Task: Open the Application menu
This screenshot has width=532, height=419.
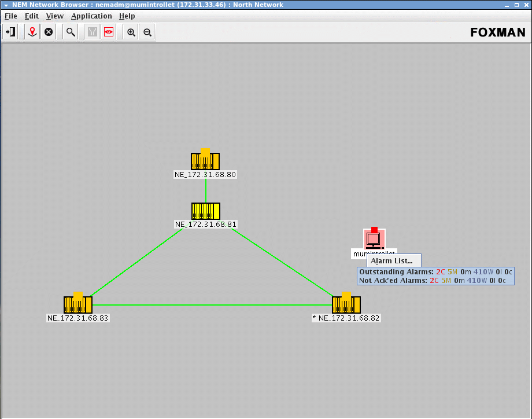Action: 91,16
